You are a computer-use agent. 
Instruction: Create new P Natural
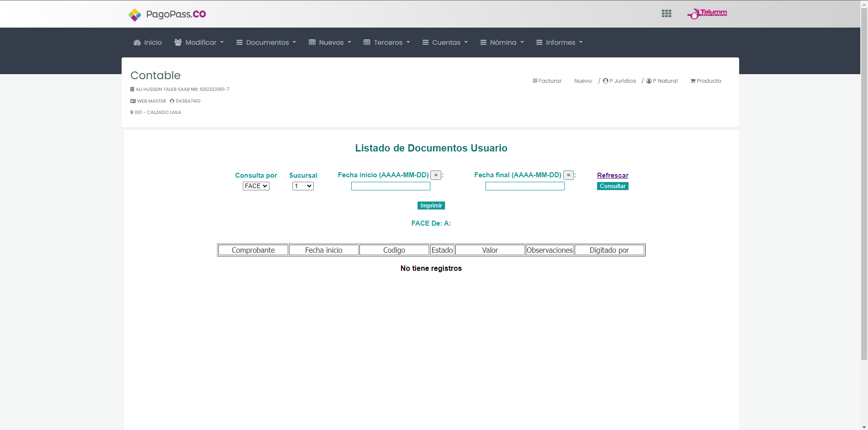[x=662, y=81]
